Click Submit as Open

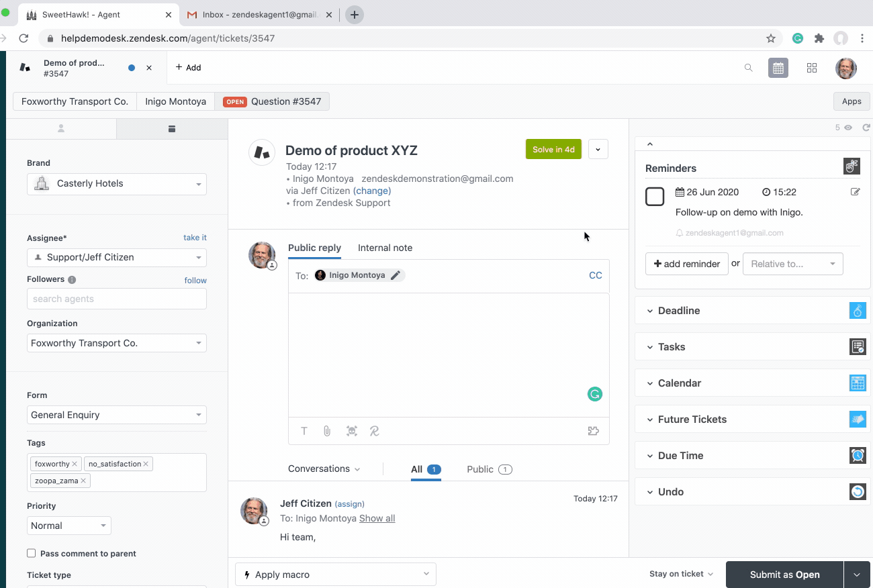click(x=784, y=575)
